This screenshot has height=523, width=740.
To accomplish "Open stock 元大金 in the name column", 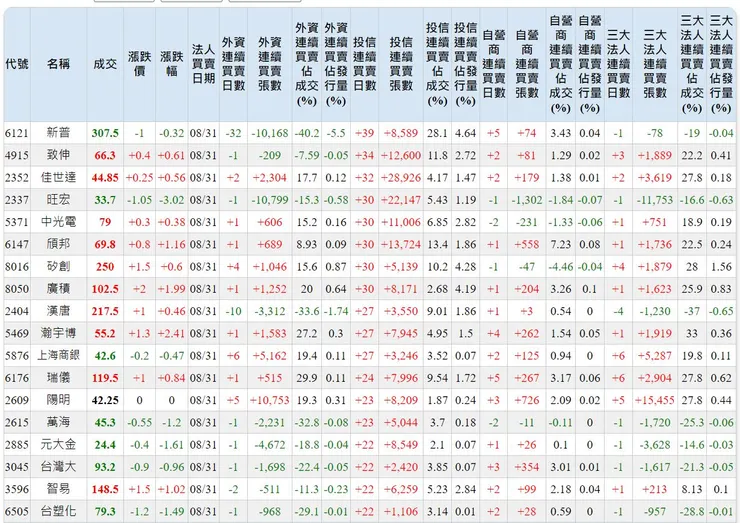I will coord(59,445).
